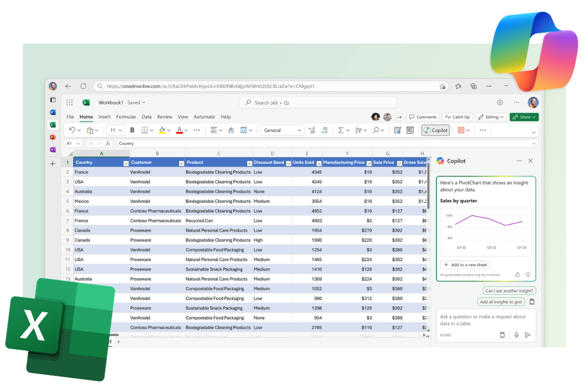Open the app launcher waffle icon
Viewport: 588px width, 389px height.
(69, 102)
